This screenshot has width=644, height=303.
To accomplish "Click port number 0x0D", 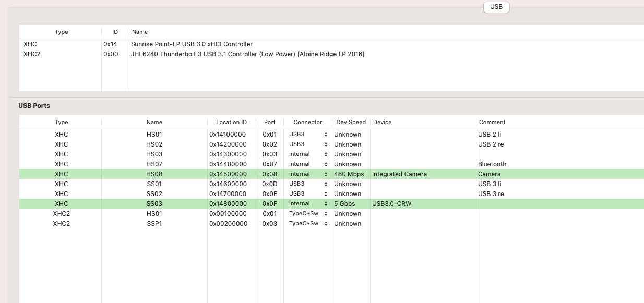I will pyautogui.click(x=270, y=184).
